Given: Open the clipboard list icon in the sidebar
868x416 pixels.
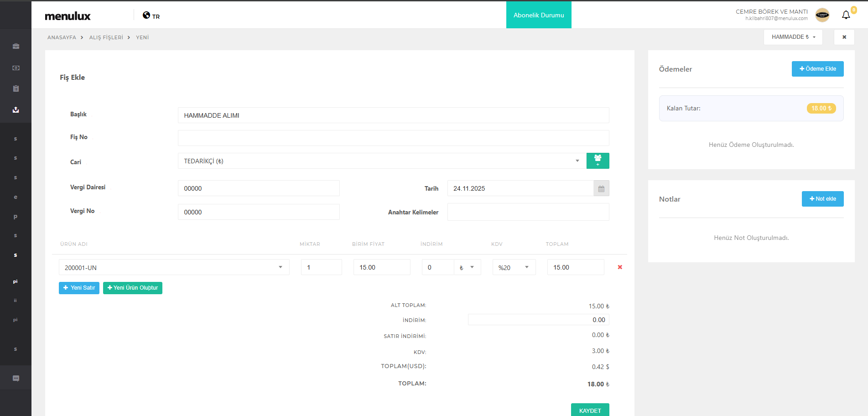Looking at the screenshot, I should tap(16, 88).
